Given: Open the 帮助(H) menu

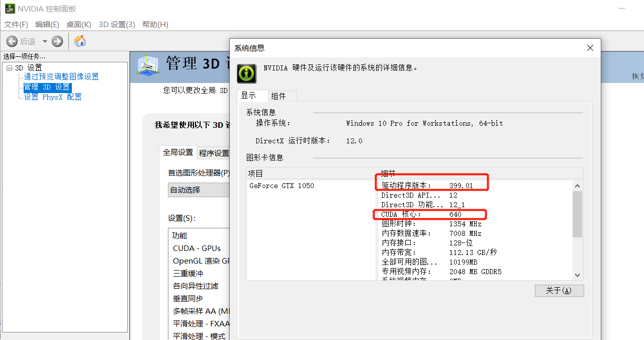Looking at the screenshot, I should pyautogui.click(x=155, y=24).
